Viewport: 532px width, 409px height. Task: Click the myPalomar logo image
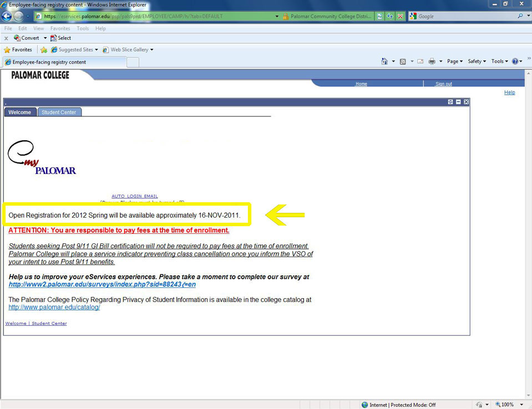[42, 157]
